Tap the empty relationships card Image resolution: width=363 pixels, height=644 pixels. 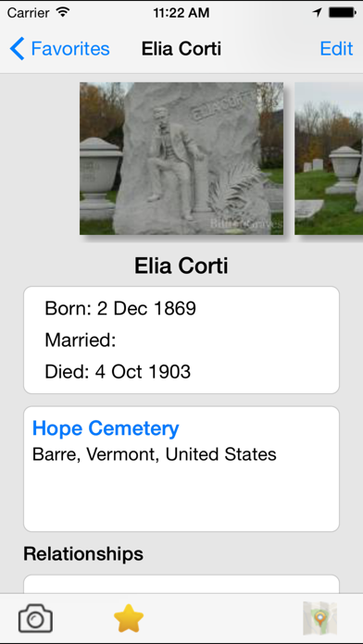coord(181,584)
